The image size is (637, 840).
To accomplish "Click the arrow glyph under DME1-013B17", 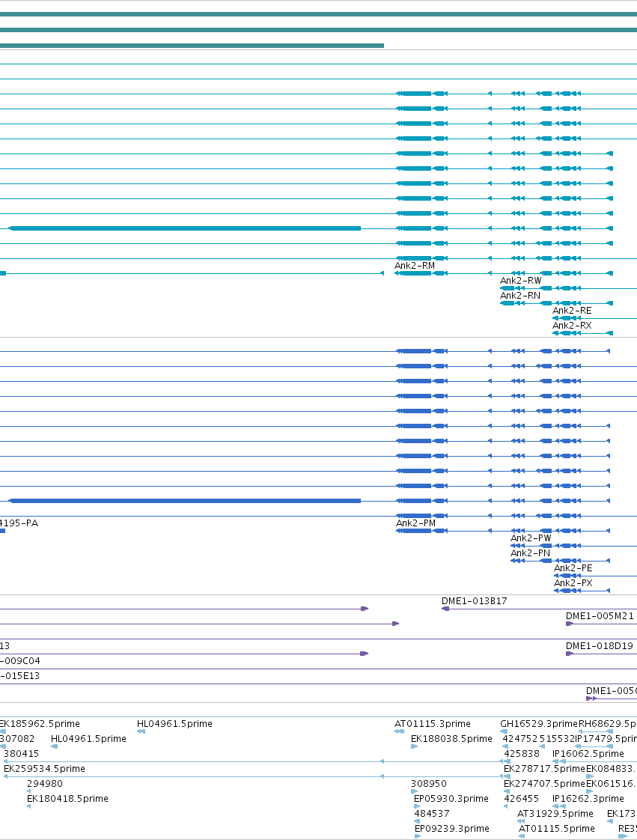I will pyautogui.click(x=445, y=609).
